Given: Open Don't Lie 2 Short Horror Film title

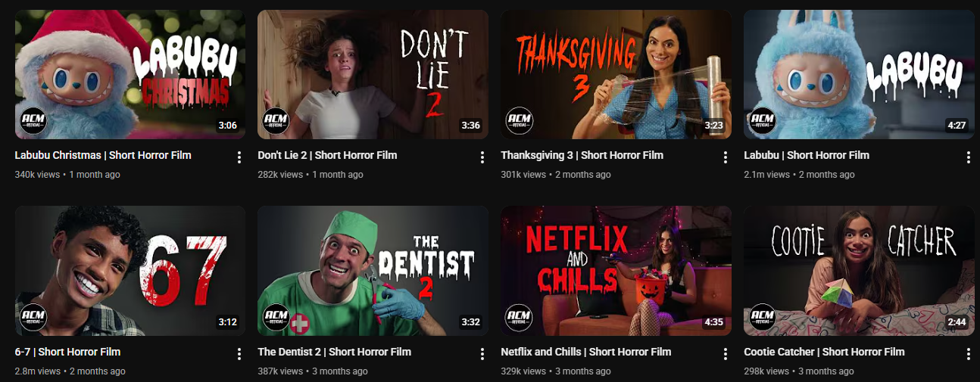Looking at the screenshot, I should pos(327,155).
